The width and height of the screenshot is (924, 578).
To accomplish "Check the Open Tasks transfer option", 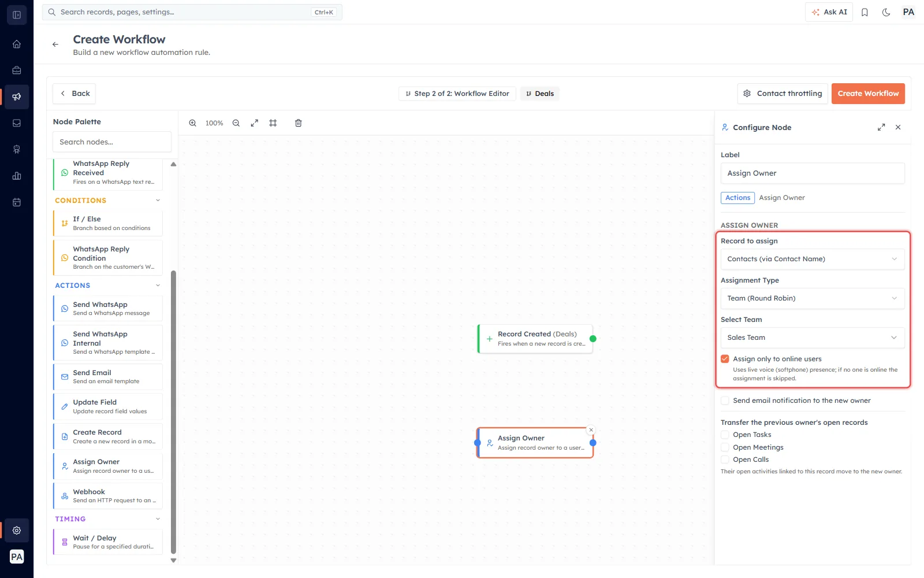I will [x=725, y=435].
